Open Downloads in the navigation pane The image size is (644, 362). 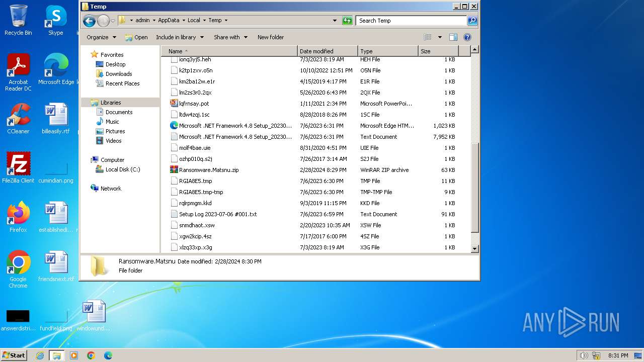point(119,74)
